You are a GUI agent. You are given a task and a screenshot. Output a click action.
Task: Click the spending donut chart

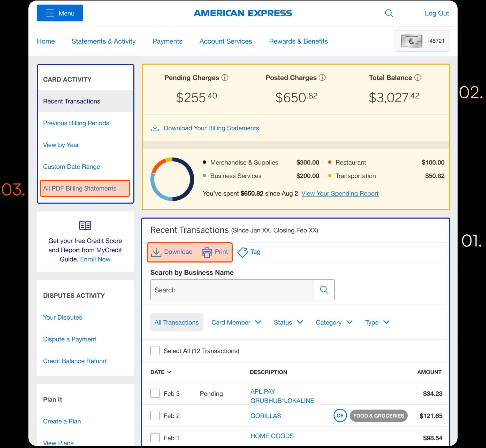click(x=172, y=179)
